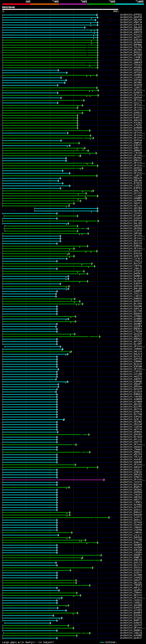Open hit UniRef100_A5AY34

[x=131, y=22]
